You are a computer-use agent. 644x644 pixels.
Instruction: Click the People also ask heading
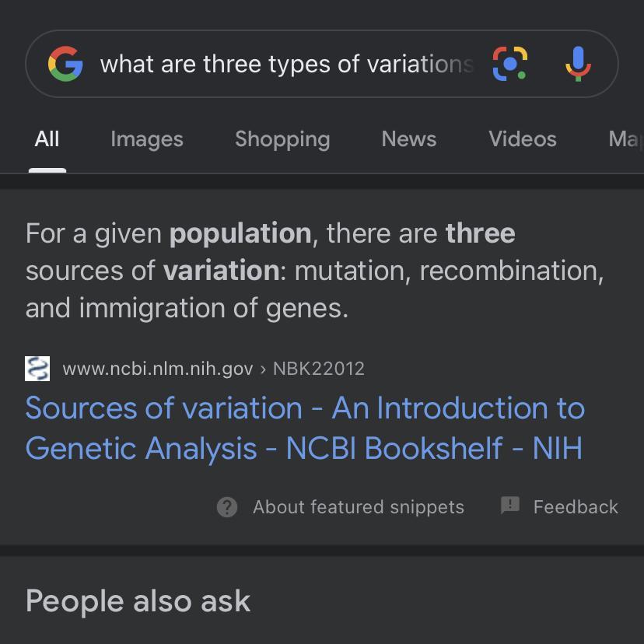138,601
